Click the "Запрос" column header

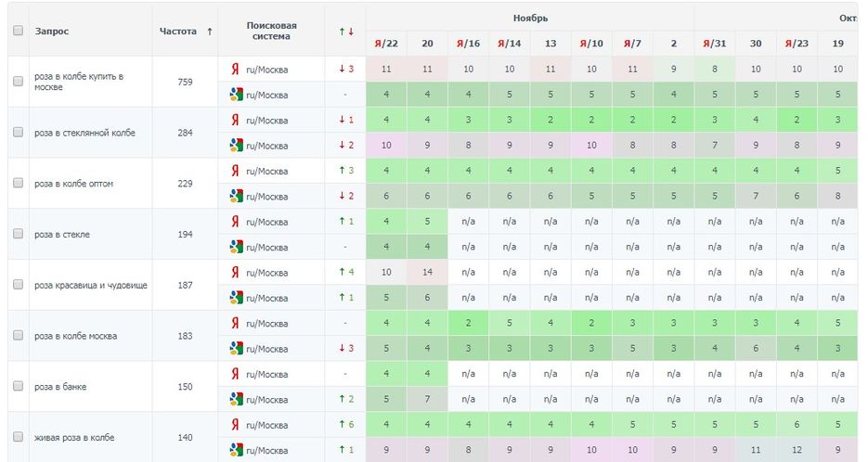52,32
